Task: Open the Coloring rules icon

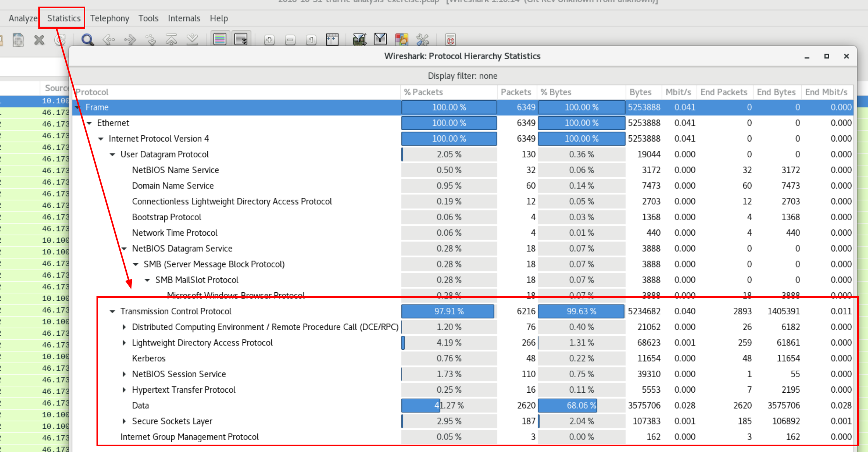Action: (x=402, y=40)
